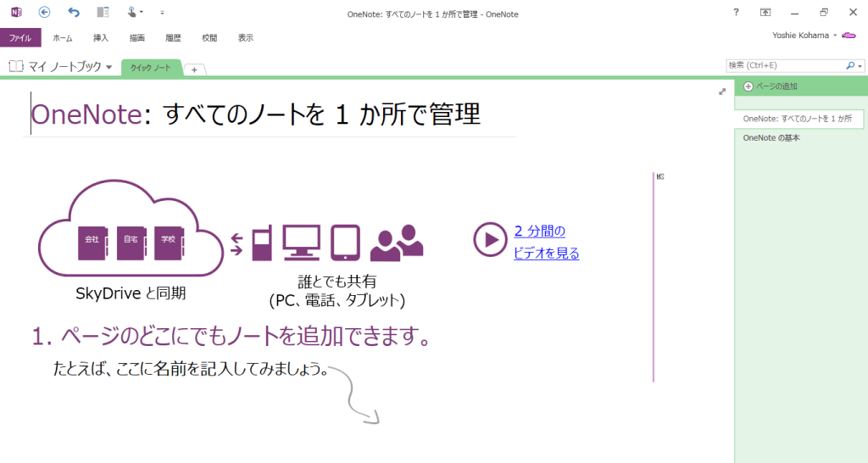
Task: Select the クイック ノート section tab
Action: (151, 68)
